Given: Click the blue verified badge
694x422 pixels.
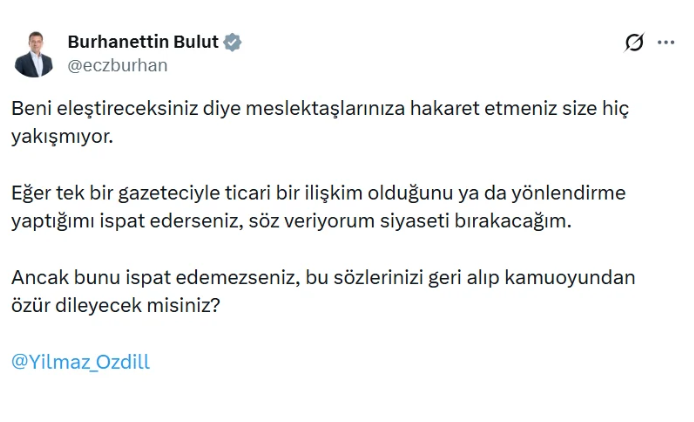Looking at the screenshot, I should click(233, 42).
